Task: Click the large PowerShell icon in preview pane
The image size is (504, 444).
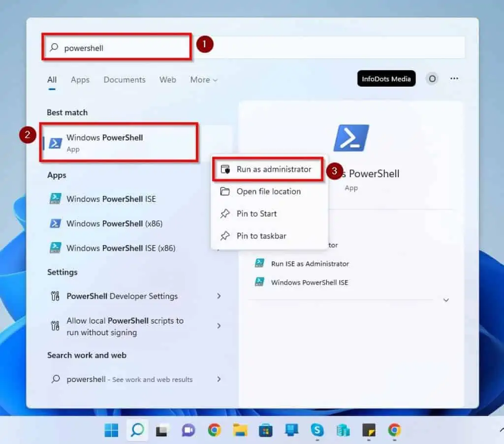Action: tap(351, 139)
